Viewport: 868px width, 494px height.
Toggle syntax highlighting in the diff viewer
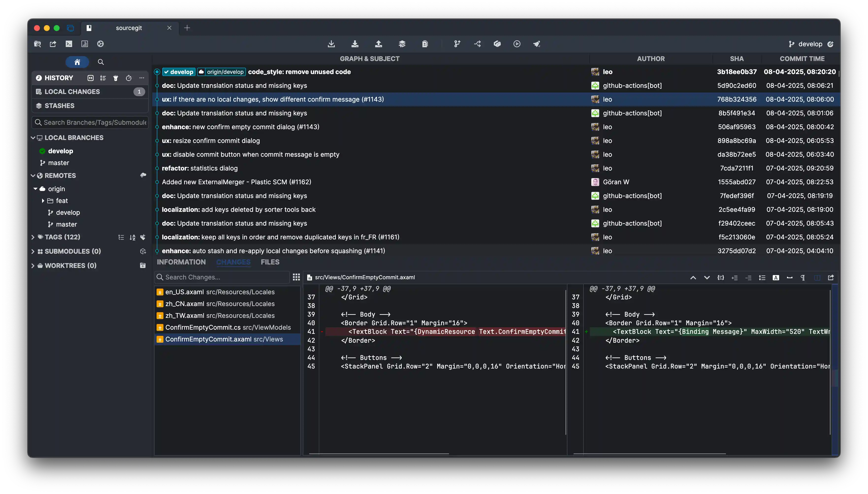776,278
